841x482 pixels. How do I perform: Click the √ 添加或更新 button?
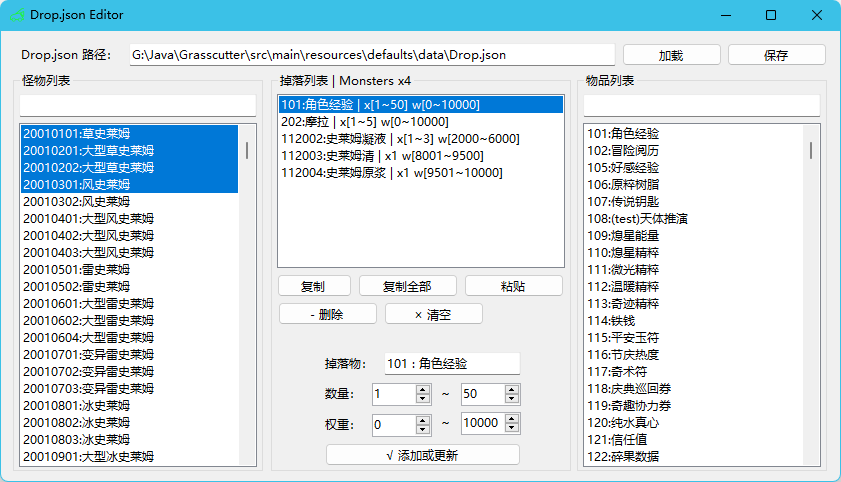click(x=422, y=455)
